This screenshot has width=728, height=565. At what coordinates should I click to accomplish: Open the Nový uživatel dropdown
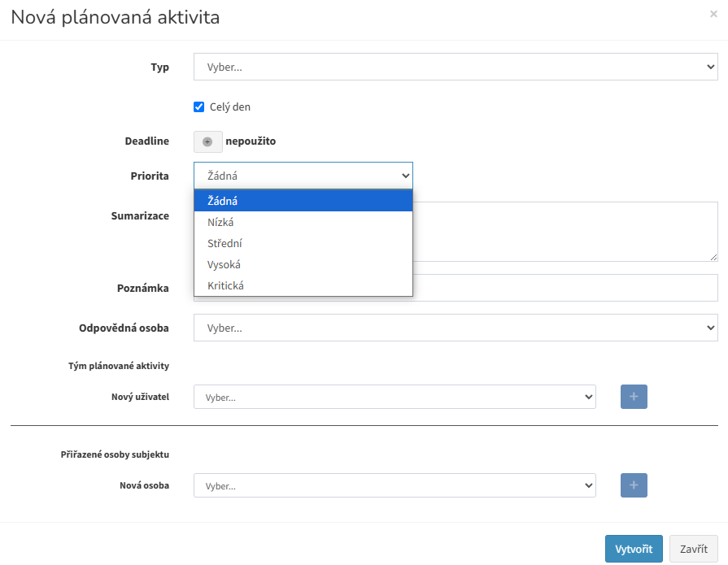pyautogui.click(x=395, y=397)
